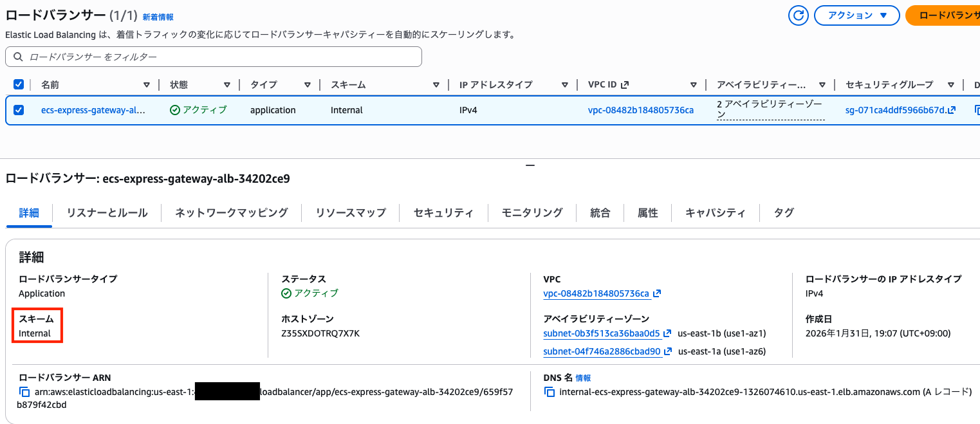Check the select-all checkbox in table header
The image size is (980, 424).
tap(18, 84)
